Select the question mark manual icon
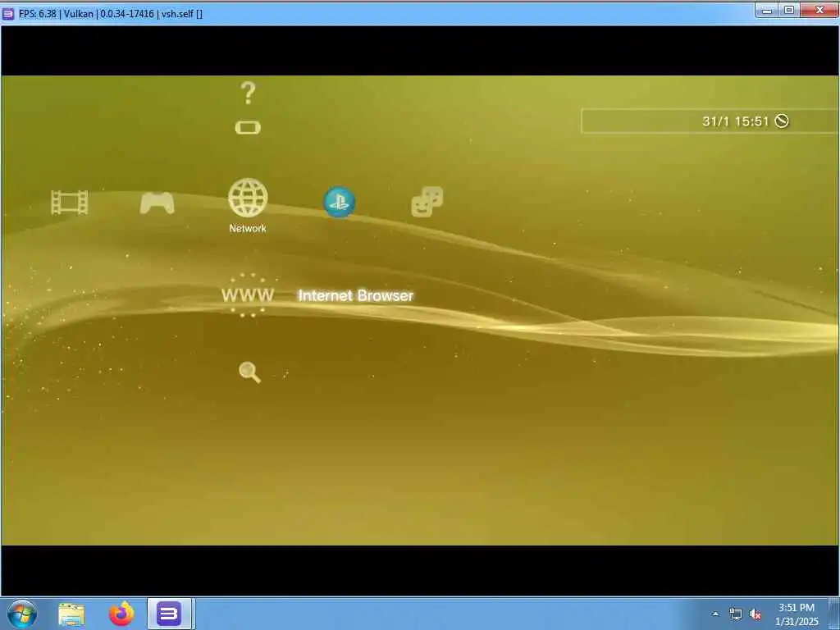 (x=248, y=94)
